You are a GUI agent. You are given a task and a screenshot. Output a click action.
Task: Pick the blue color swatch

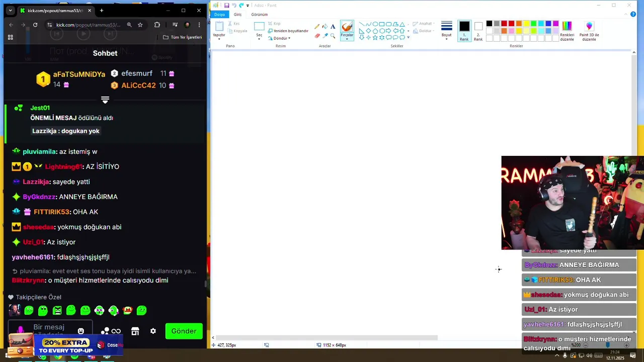(x=548, y=24)
